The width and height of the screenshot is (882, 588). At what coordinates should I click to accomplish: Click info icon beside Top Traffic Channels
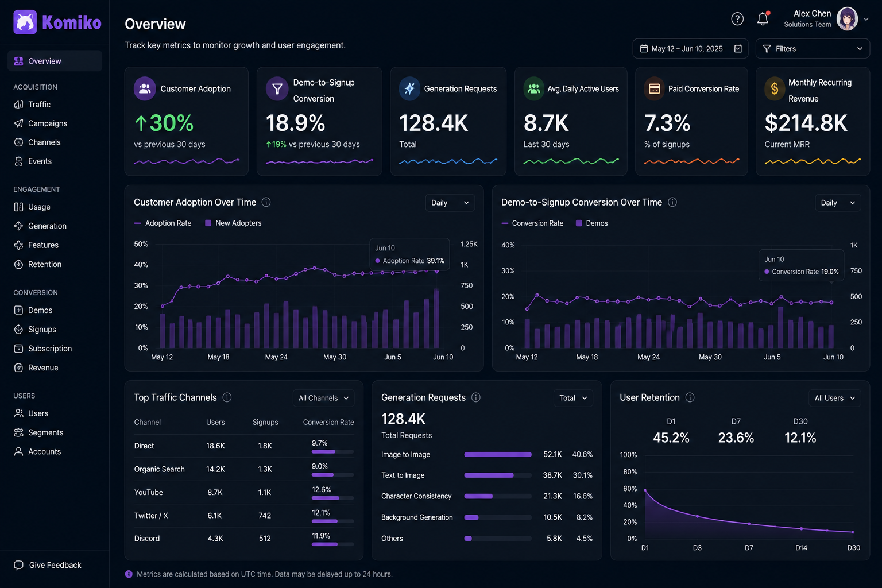[x=227, y=397]
